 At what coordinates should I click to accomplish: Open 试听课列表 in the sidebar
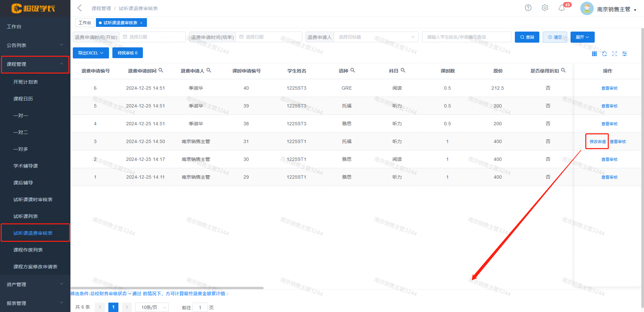pyautogui.click(x=25, y=216)
